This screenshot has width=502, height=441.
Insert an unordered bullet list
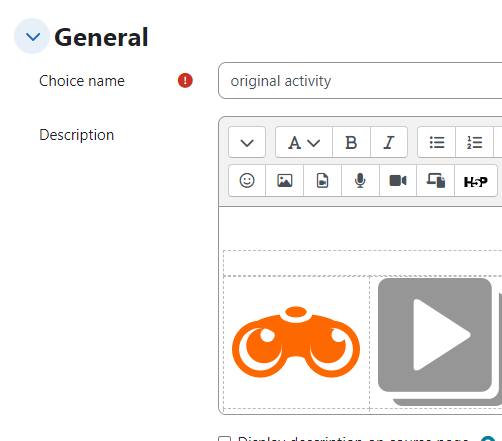[437, 142]
